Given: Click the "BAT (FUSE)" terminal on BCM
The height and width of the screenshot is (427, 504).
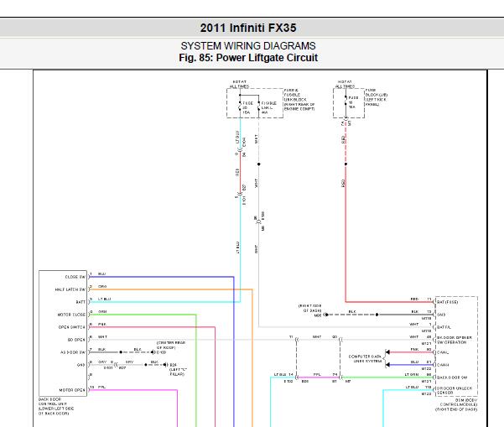Looking at the screenshot, I should pos(447,302).
